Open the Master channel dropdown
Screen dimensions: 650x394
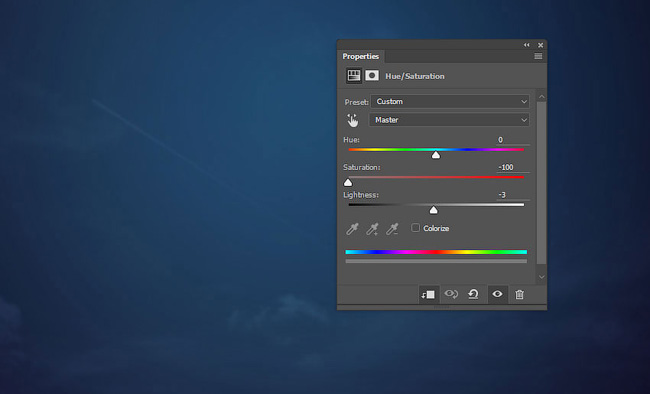[x=449, y=120]
